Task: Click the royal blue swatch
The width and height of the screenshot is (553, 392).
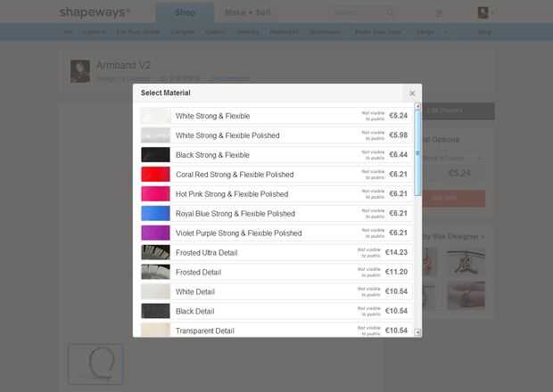Action: click(x=155, y=214)
